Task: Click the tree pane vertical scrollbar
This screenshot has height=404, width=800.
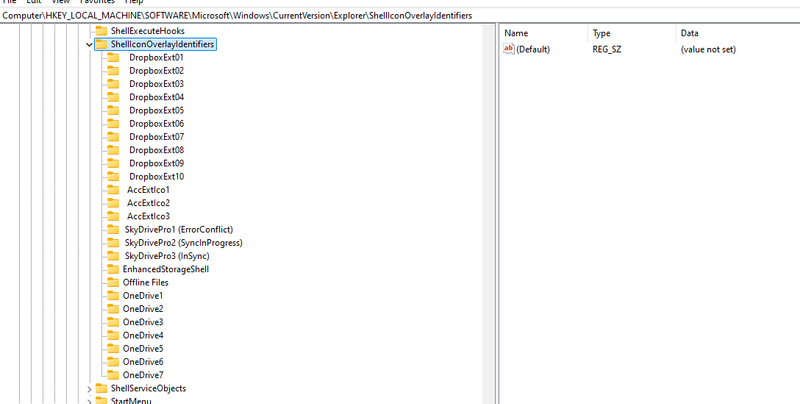Action: [x=489, y=214]
